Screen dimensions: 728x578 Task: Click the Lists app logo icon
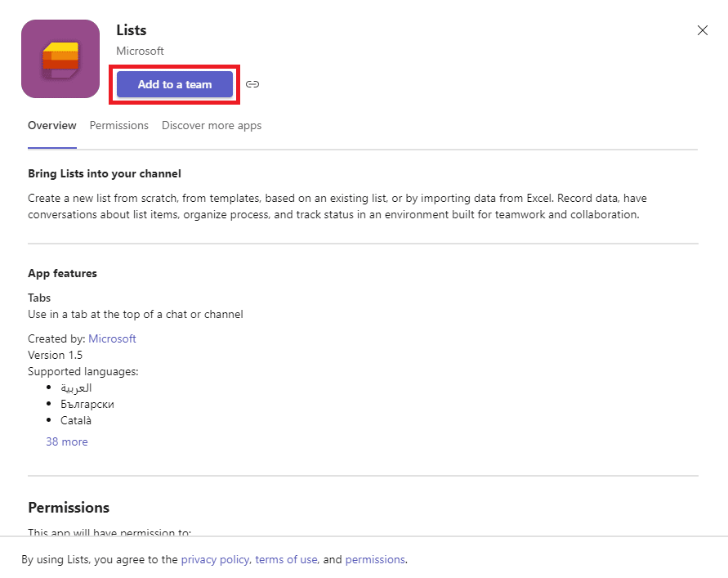(60, 59)
